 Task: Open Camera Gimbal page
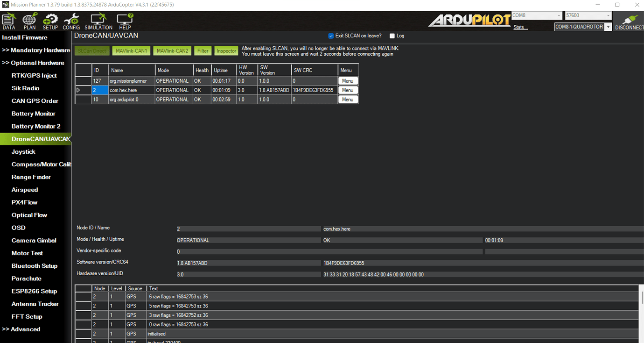tap(34, 240)
